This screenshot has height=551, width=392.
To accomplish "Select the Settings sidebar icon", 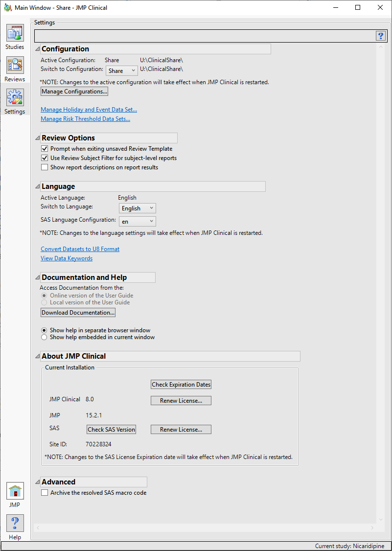I will pos(15,98).
